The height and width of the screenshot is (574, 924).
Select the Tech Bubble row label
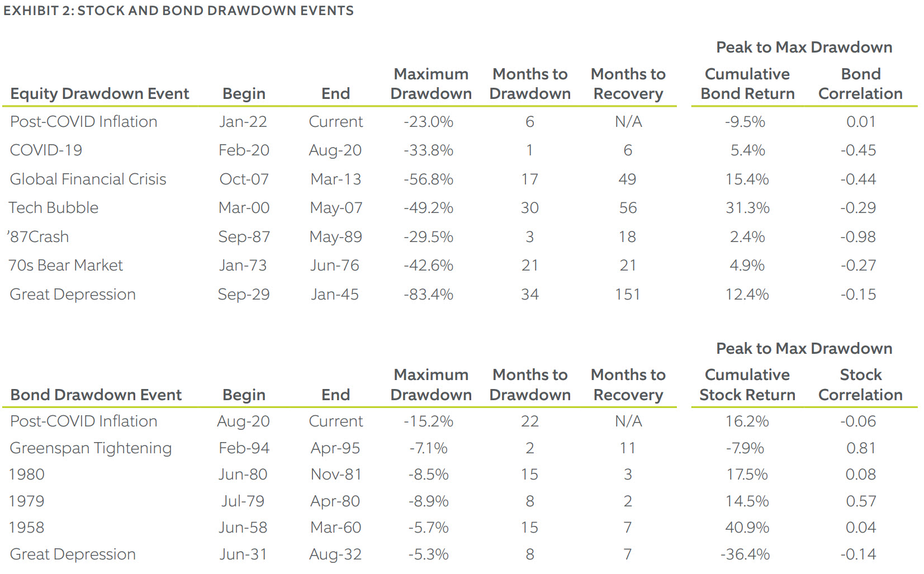(x=54, y=207)
